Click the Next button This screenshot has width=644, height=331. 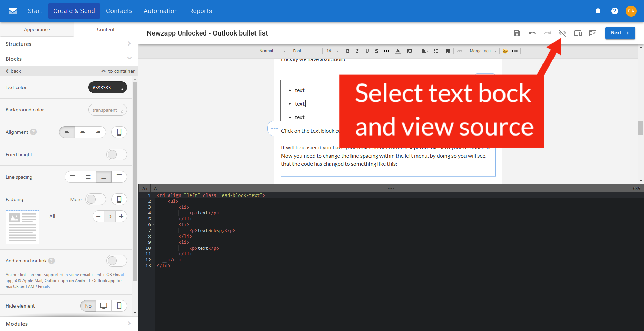(620, 33)
